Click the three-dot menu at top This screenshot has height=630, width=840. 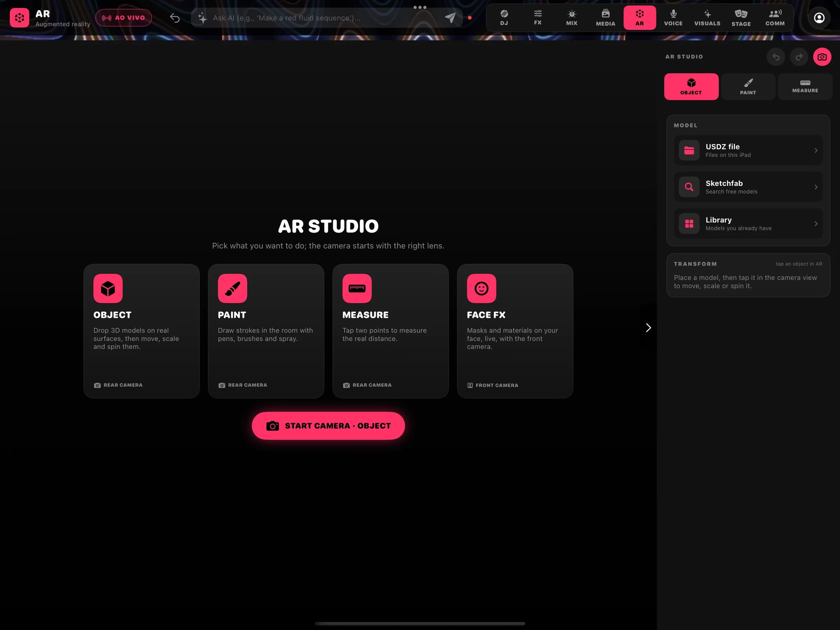[420, 7]
